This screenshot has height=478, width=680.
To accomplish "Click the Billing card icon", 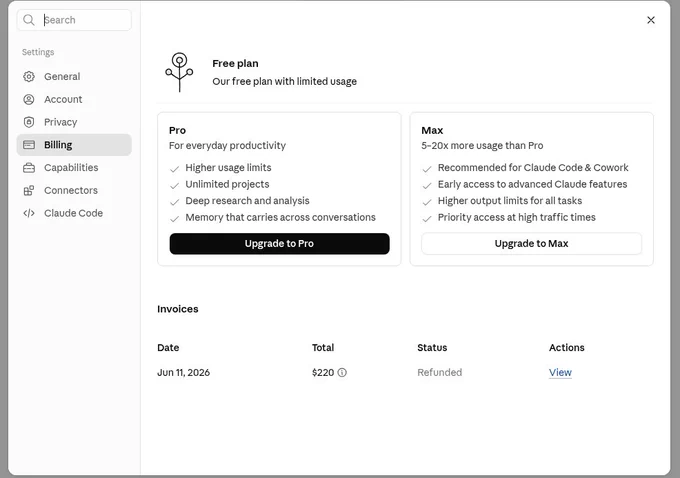I will (29, 145).
